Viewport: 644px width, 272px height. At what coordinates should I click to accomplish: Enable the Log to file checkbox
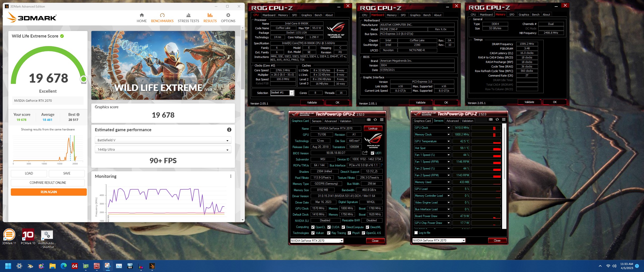[416, 233]
